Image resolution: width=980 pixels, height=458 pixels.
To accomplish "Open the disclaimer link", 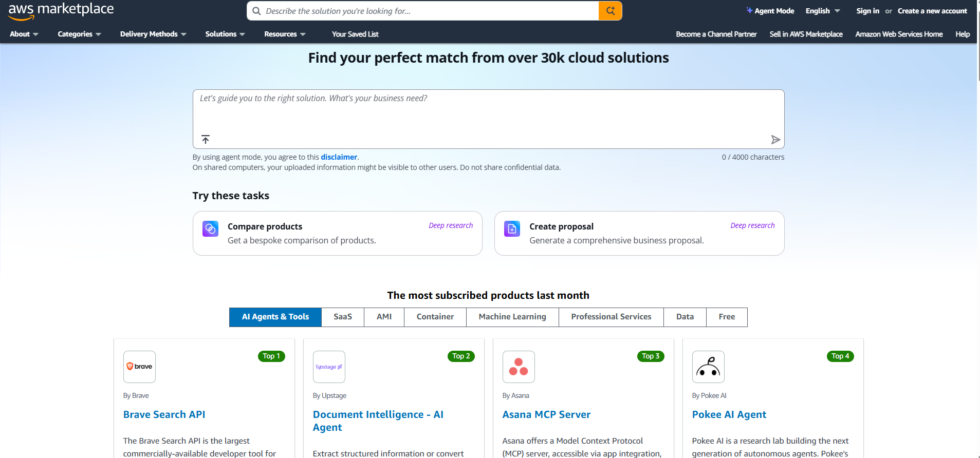I will click(339, 157).
